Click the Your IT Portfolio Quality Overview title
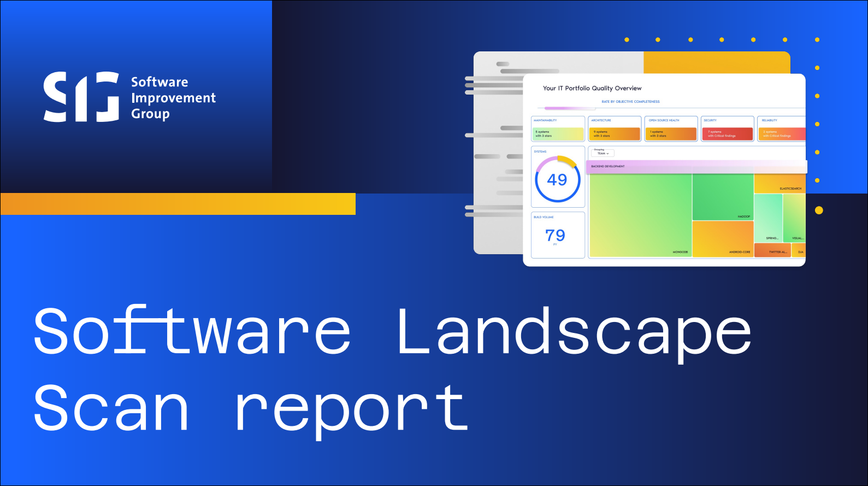Screen dimensions: 868x486 click(x=592, y=88)
